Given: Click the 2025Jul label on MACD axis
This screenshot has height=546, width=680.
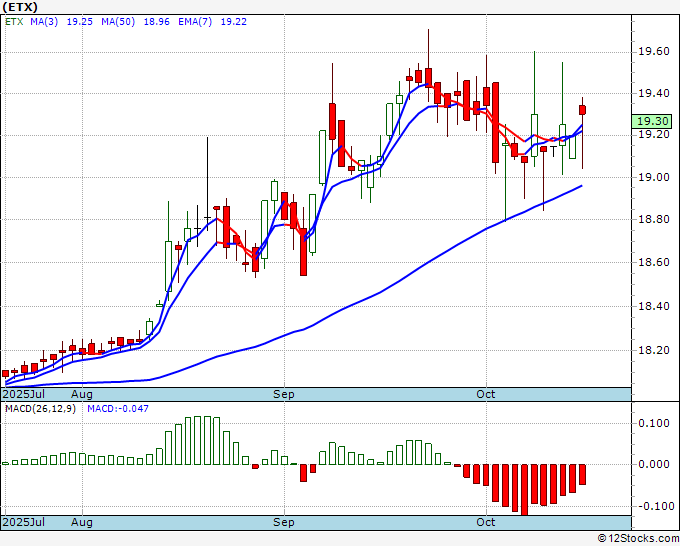Looking at the screenshot, I should (x=23, y=522).
